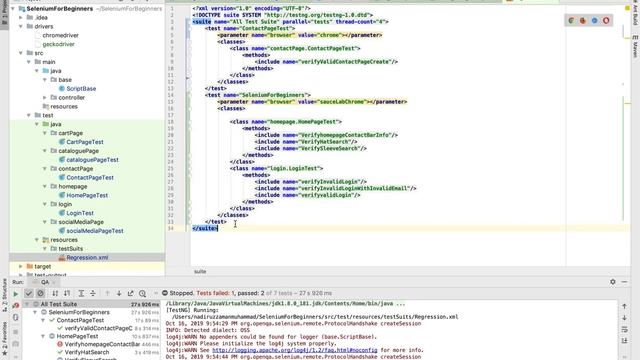Image resolution: width=640 pixels, height=360 pixels.
Task: Sort tests alphabetically icon
Action: [x=55, y=293]
